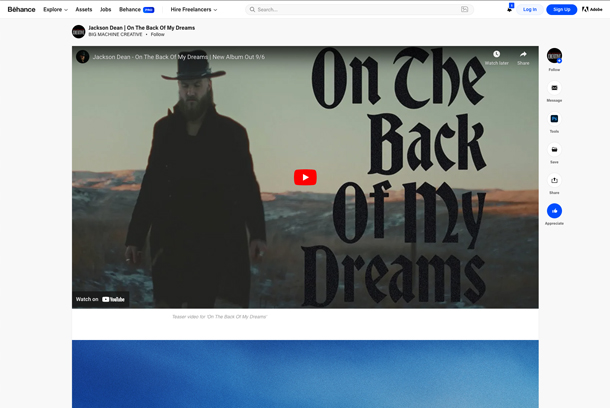This screenshot has width=610, height=408.
Task: Click the magnifier search icon
Action: click(252, 9)
